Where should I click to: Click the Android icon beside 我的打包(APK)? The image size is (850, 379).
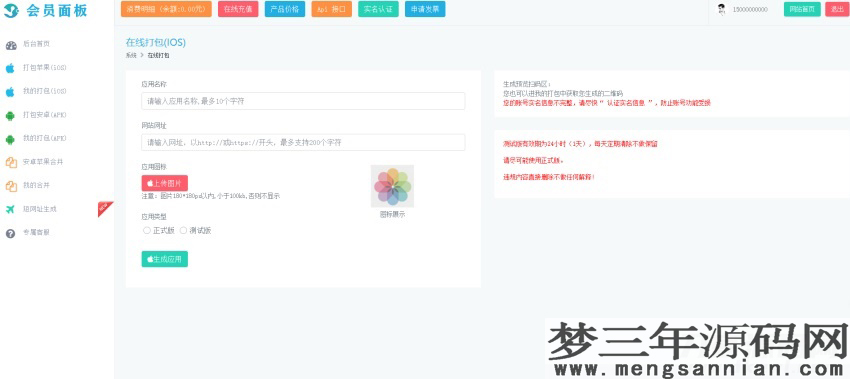[x=10, y=139]
